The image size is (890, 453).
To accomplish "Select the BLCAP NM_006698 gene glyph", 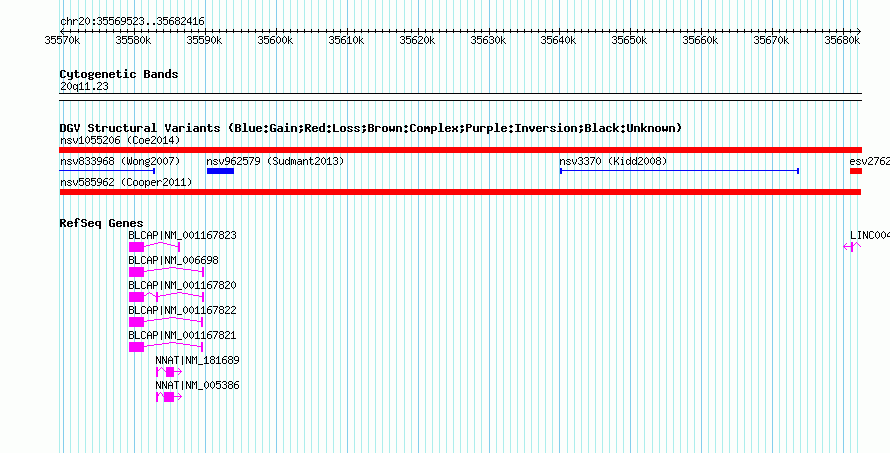I will 166,272.
